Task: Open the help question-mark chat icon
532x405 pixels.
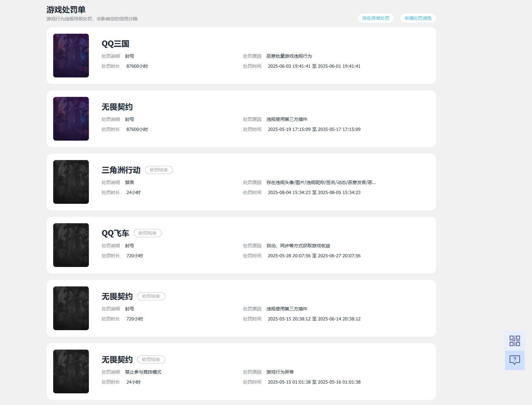Action: coord(515,360)
